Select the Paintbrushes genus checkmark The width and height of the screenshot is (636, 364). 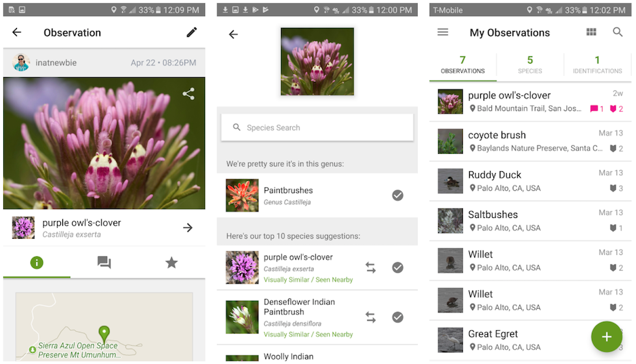click(x=398, y=195)
